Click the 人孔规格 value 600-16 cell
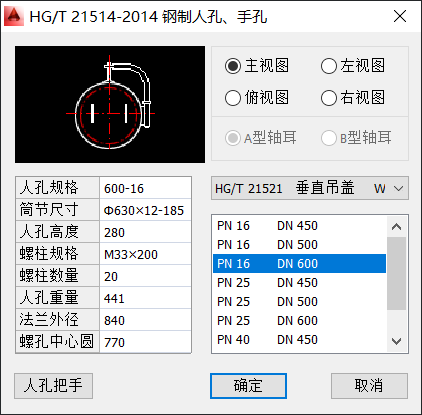 click(145, 188)
